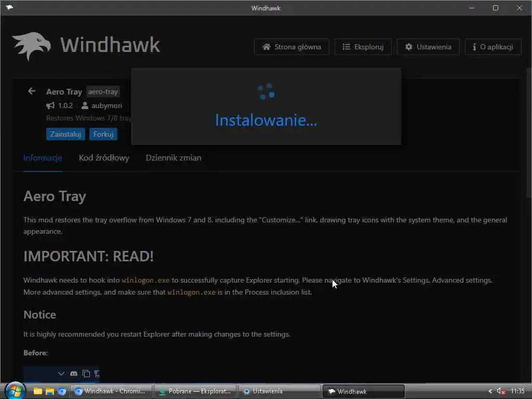532x399 pixels.
Task: Click the author person icon
Action: click(85, 105)
